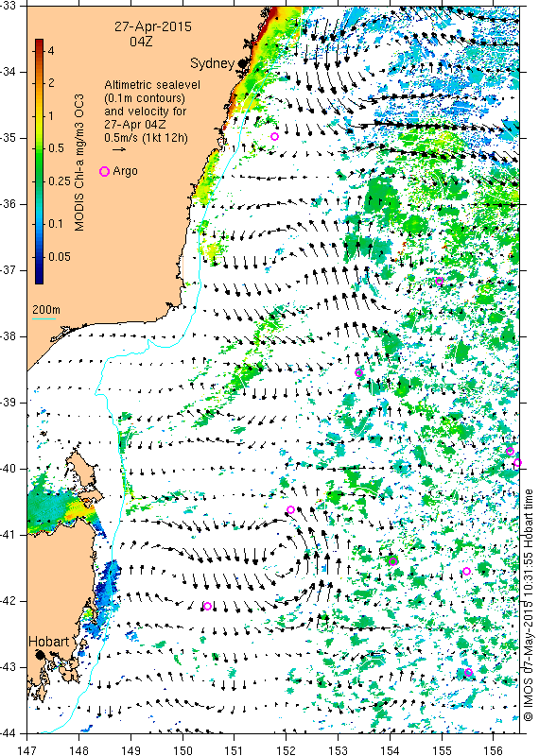
Task: Click the '04Z' time label under the date
Action: [x=141, y=42]
